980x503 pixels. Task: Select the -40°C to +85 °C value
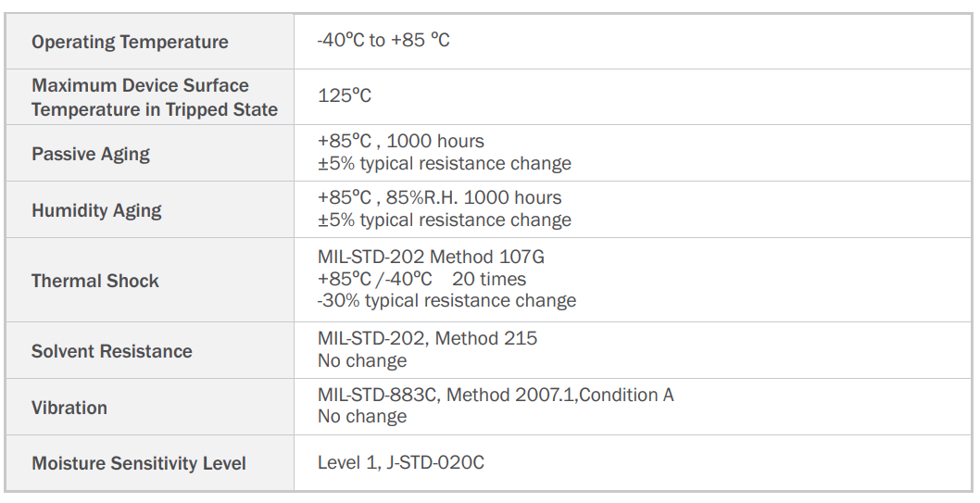point(383,41)
